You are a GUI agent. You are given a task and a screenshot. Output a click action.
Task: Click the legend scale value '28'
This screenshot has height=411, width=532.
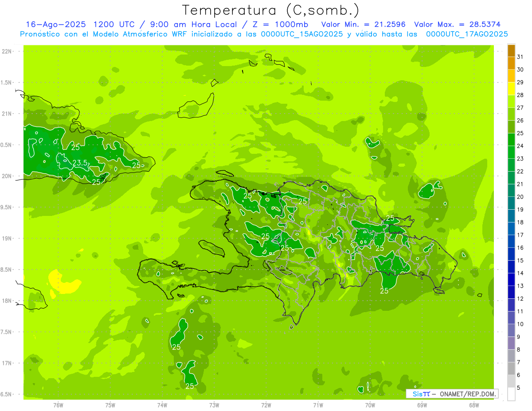(520, 95)
